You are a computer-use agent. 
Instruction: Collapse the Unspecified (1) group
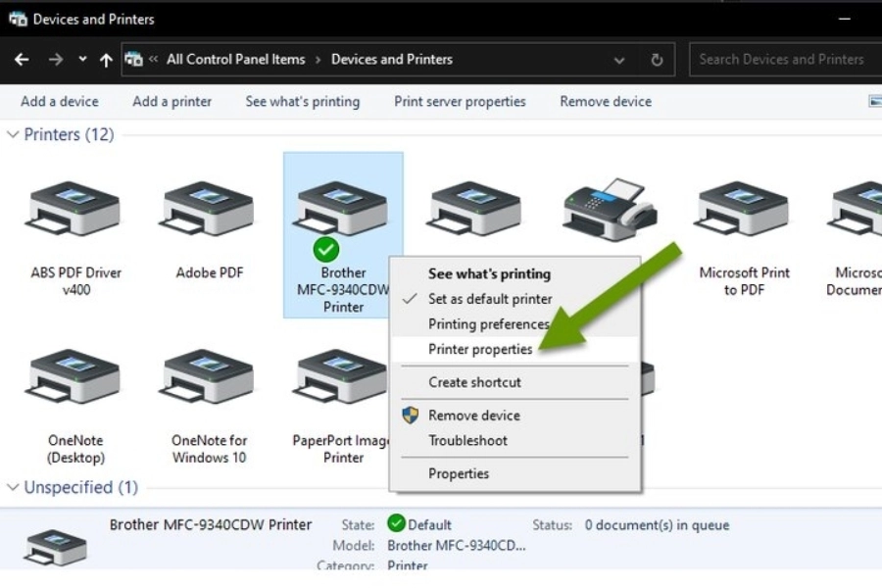point(13,488)
